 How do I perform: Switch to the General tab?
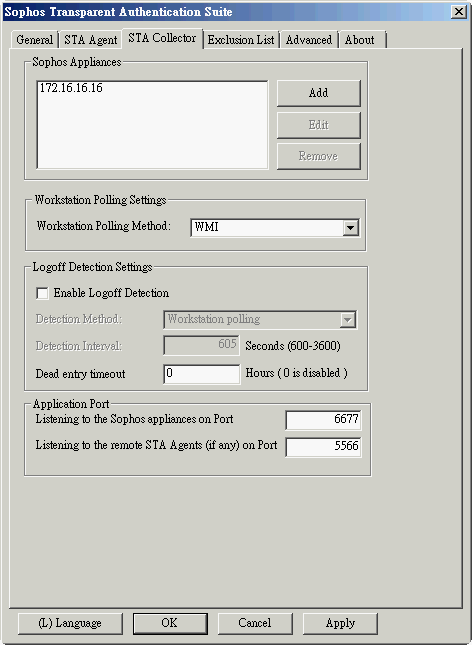35,40
